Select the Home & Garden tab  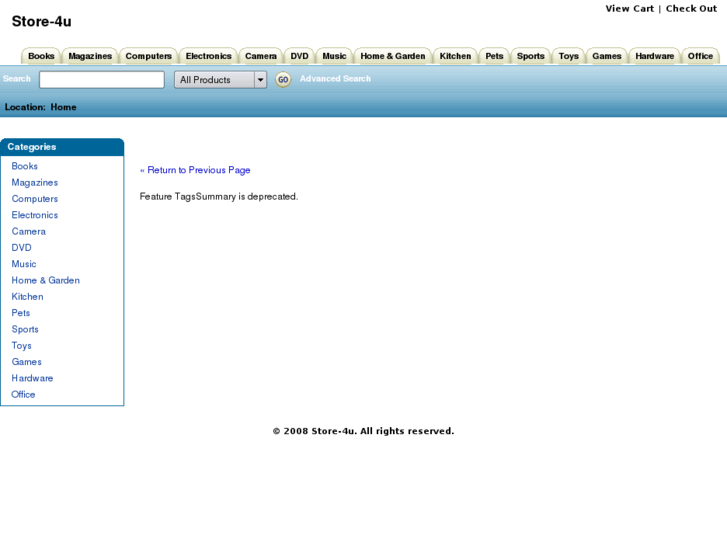click(393, 56)
